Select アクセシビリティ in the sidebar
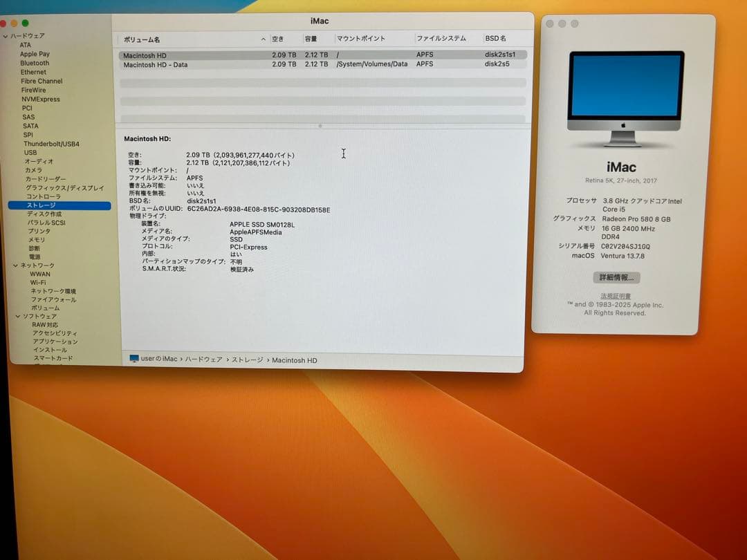 tap(55, 333)
